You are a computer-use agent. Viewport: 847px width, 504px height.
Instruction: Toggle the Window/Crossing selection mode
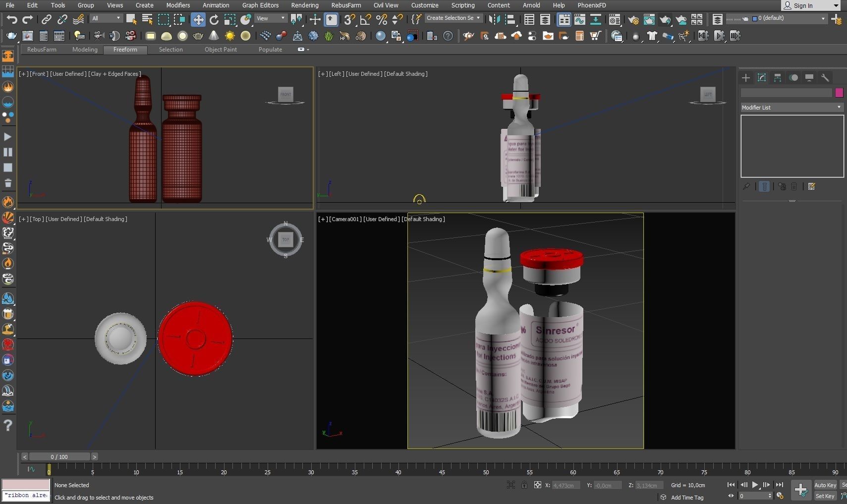(x=179, y=19)
